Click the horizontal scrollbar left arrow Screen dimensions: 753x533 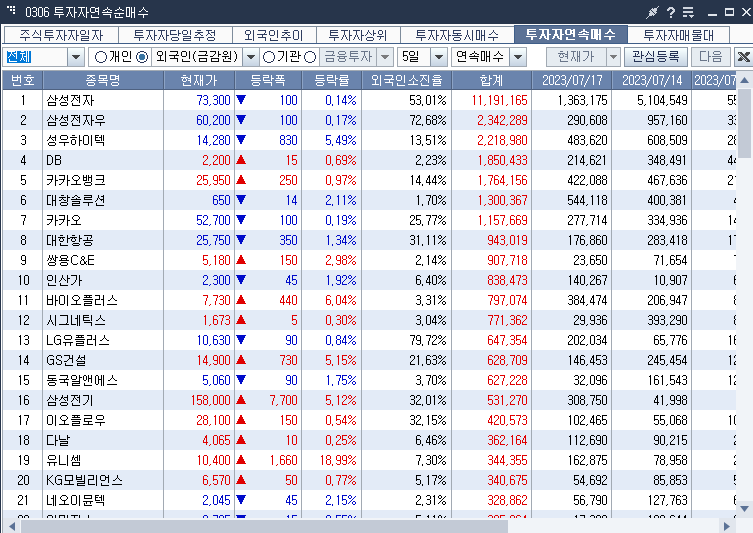click(x=12, y=526)
